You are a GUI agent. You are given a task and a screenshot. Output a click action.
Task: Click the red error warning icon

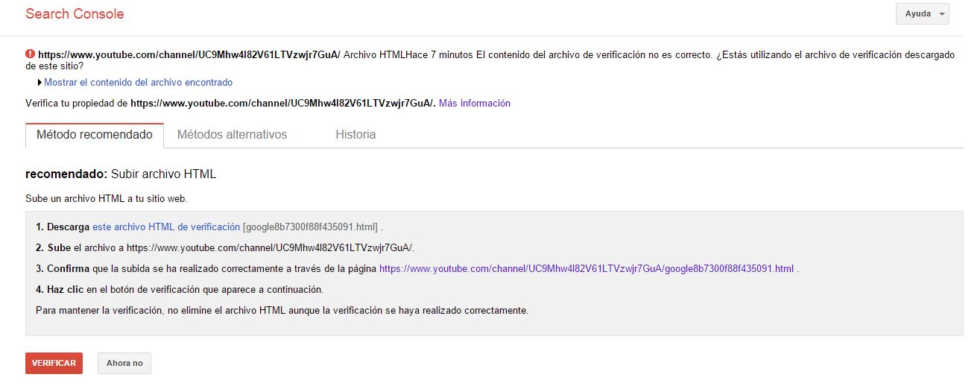(x=30, y=54)
